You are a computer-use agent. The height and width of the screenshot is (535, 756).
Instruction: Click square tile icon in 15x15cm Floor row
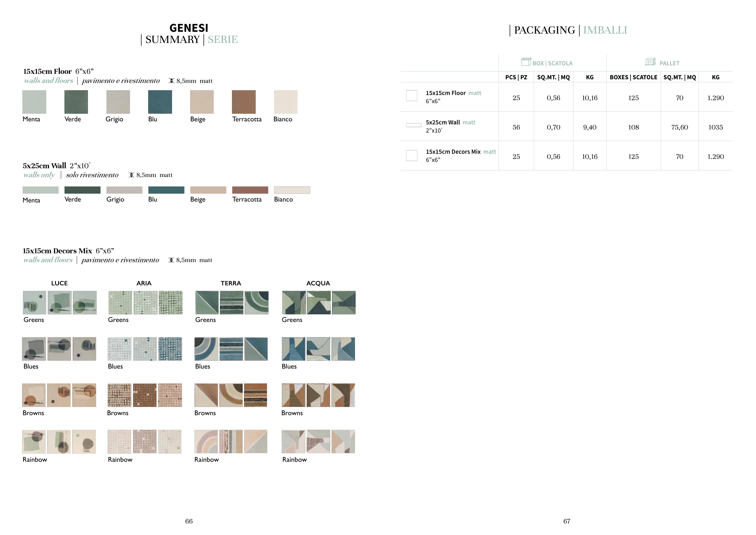click(411, 96)
